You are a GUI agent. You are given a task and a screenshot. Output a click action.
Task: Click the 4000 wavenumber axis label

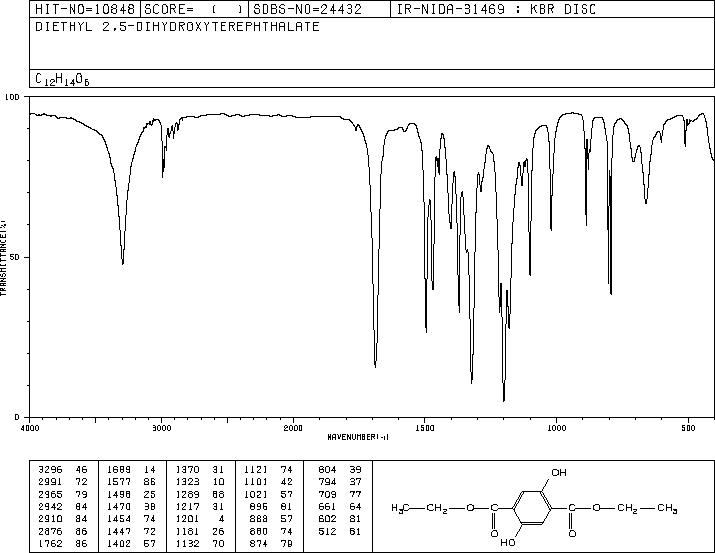30,428
